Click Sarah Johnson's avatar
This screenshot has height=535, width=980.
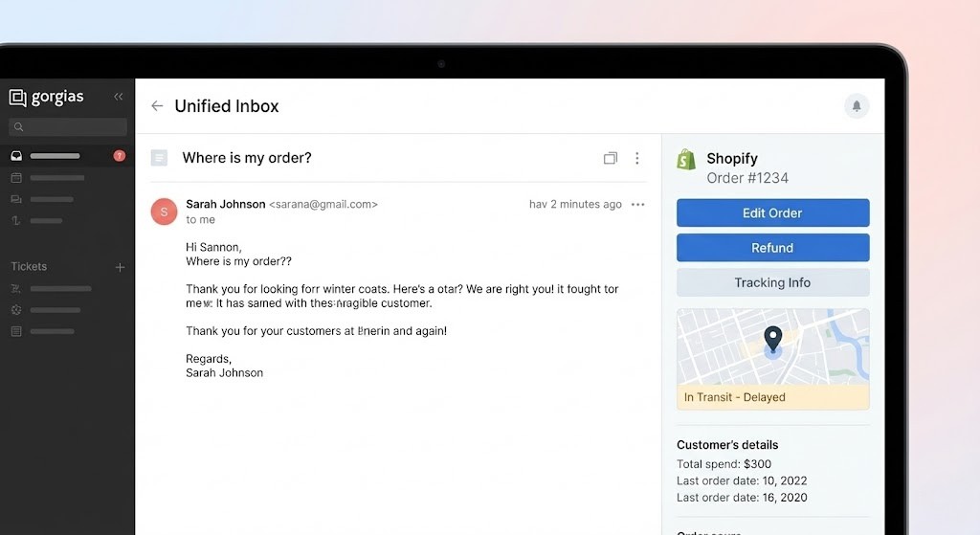tap(164, 212)
